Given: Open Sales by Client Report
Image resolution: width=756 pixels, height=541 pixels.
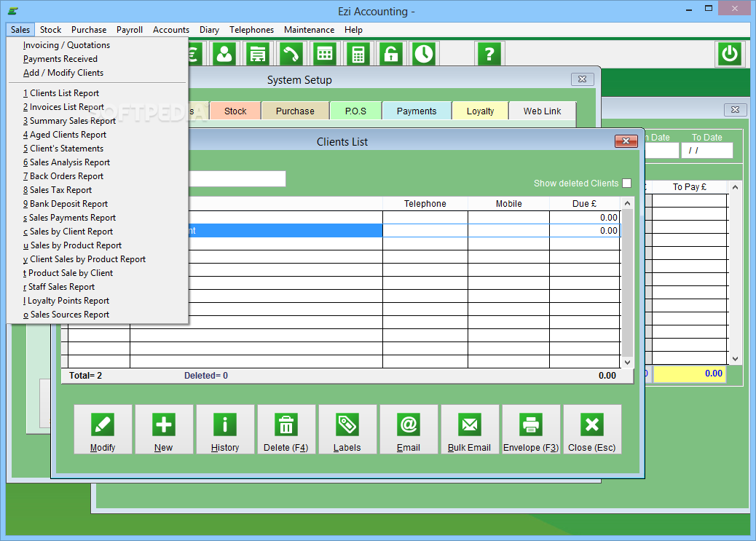Looking at the screenshot, I should (98, 232).
